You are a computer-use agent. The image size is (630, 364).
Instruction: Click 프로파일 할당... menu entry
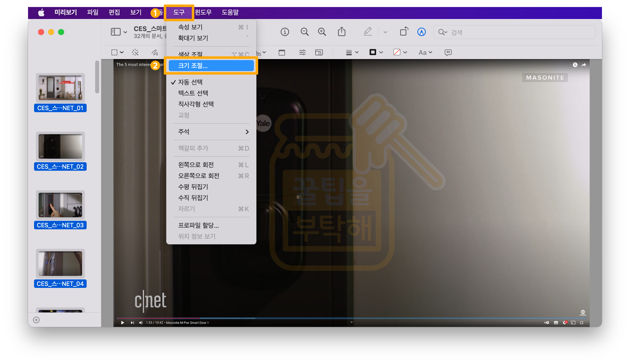click(x=198, y=225)
